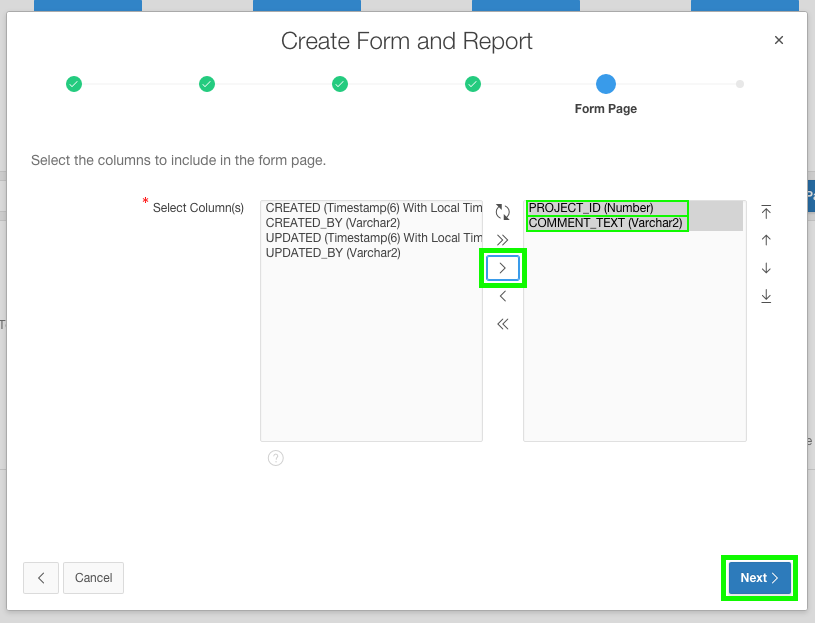Move selected column down one position
815x623 pixels.
pos(766,267)
